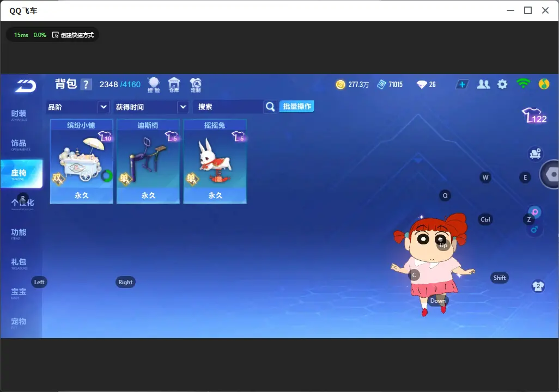Image resolution: width=559 pixels, height=392 pixels.
Task: Click the shirt icon labeled 2
Action: [538, 286]
